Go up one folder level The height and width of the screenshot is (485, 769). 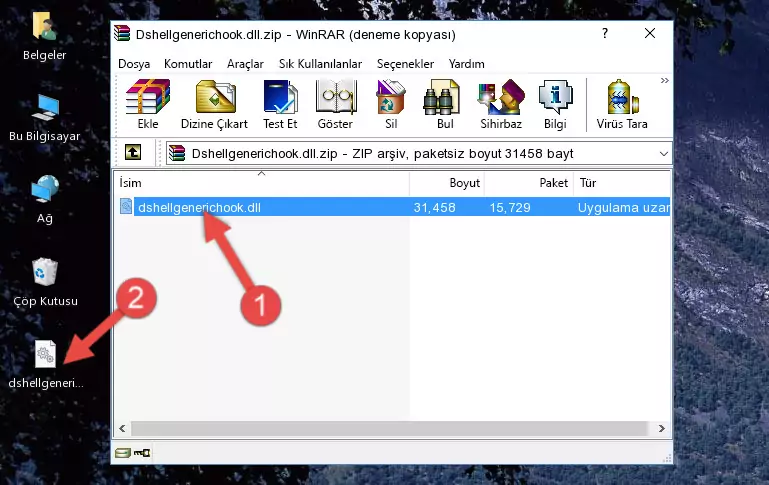[133, 153]
